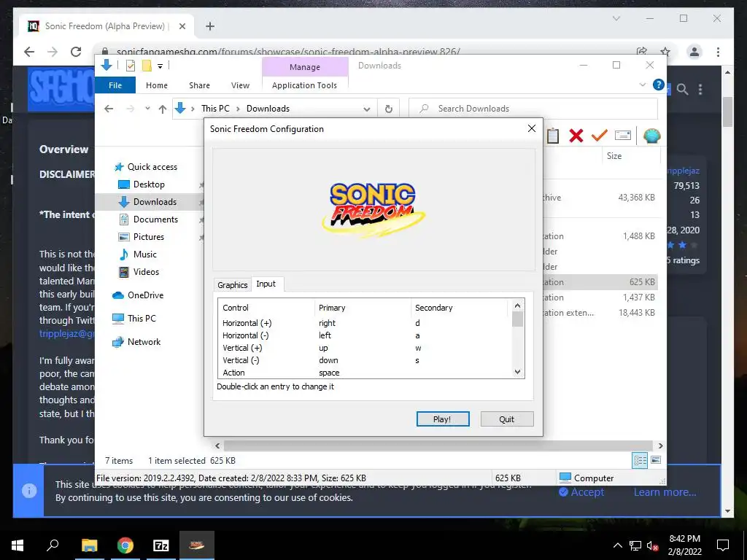
Task: Open File Explorer from the taskbar
Action: tap(89, 545)
